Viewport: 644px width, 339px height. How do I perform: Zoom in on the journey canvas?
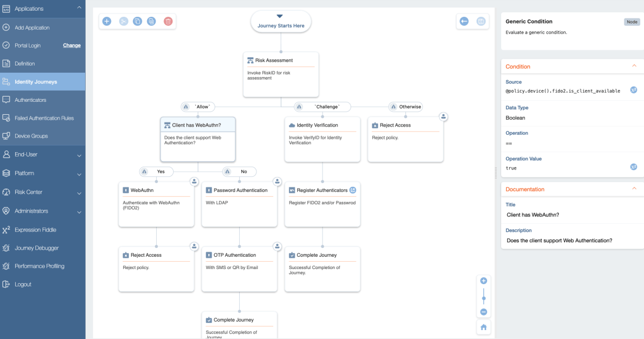tap(483, 280)
